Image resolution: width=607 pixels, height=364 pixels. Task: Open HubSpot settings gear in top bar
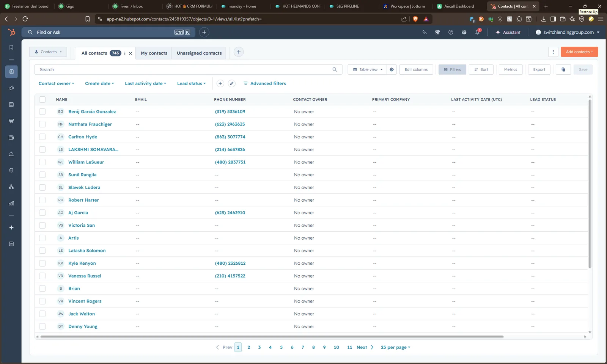(464, 32)
